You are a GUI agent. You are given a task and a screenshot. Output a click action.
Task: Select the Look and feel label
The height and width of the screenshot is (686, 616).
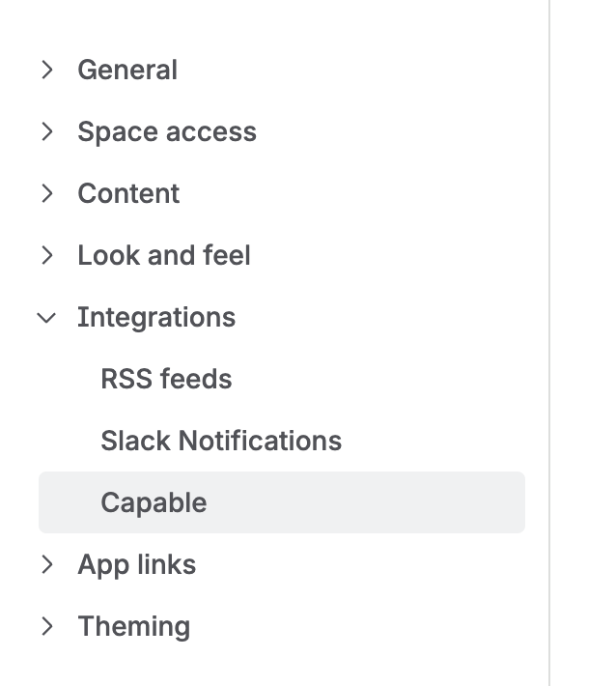coord(164,255)
